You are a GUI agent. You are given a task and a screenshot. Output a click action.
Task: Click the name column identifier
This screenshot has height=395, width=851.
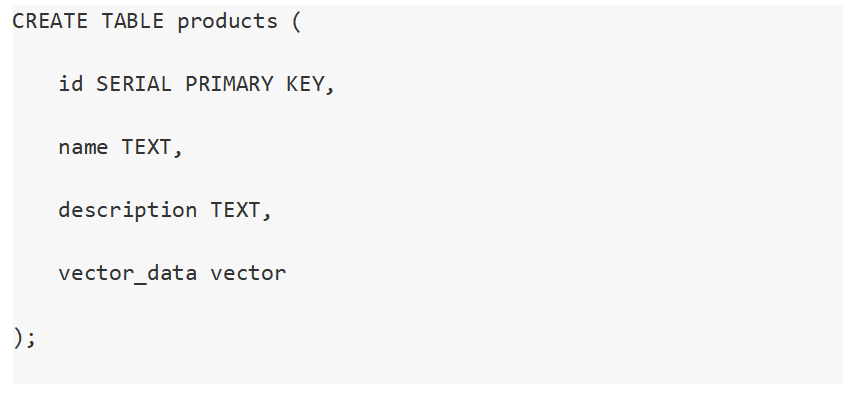click(x=83, y=148)
